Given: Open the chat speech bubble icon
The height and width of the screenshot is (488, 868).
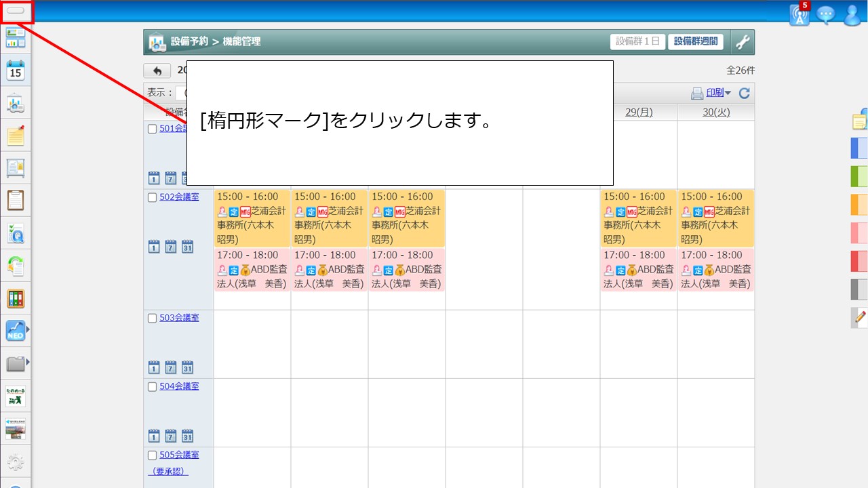Looking at the screenshot, I should (825, 15).
